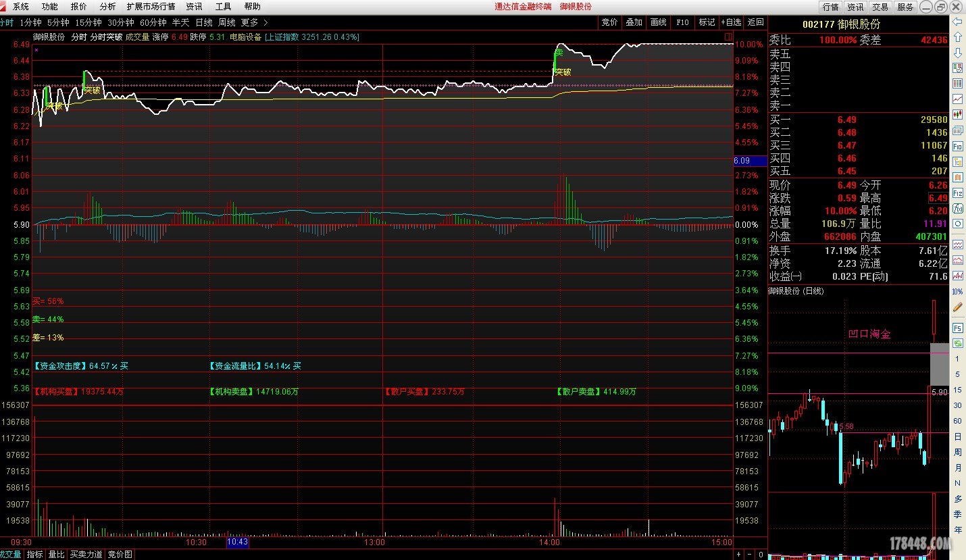Open the 分析 menu

107,6
